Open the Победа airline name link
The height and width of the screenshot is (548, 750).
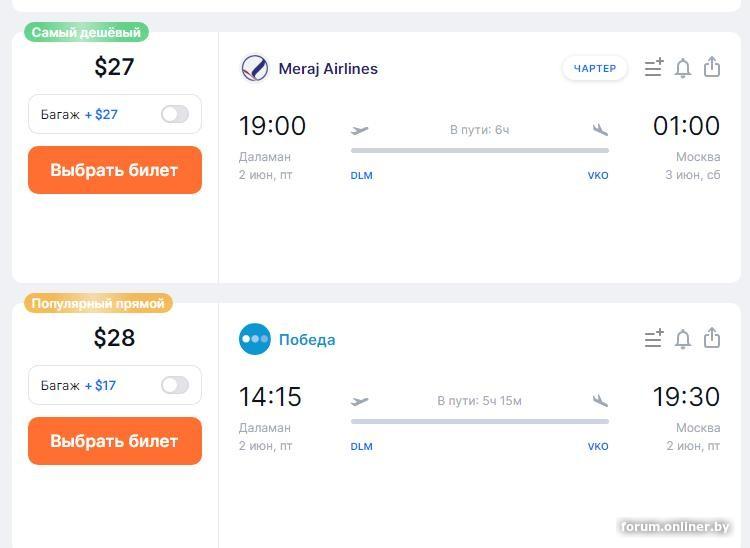point(307,340)
